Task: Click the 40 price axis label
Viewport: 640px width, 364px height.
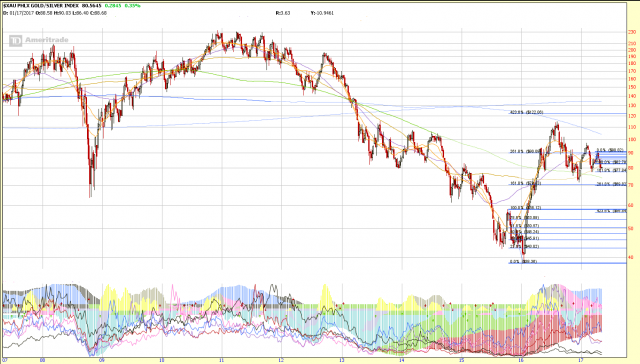Action: 631,257
